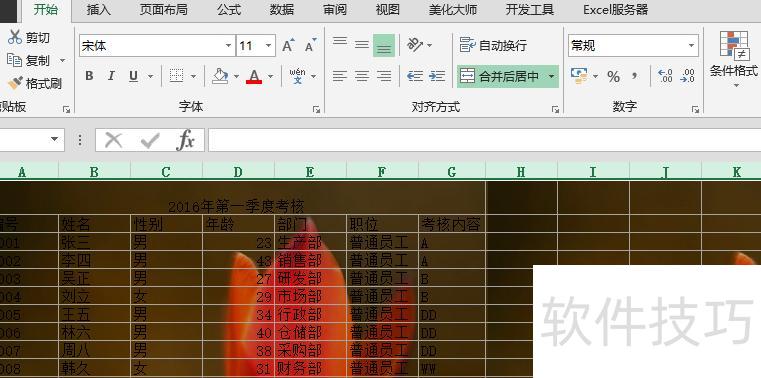Open borders dropdown arrow
This screenshot has width=761, height=378.
click(193, 77)
